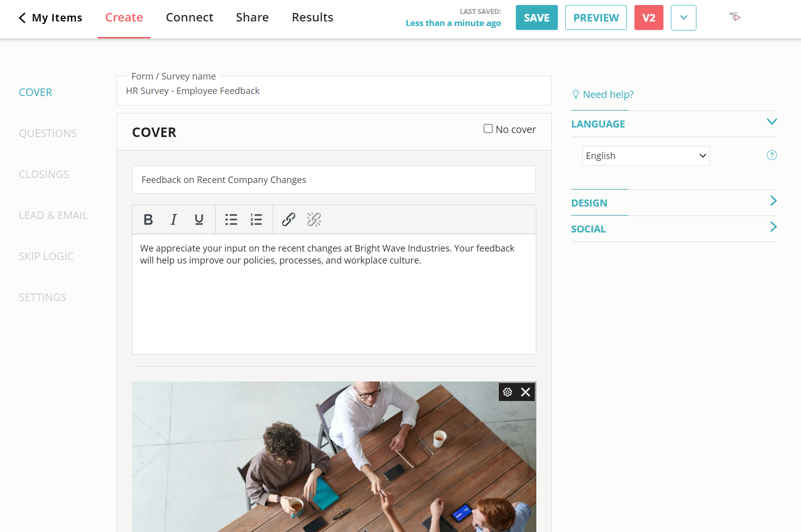This screenshot has width=801, height=532.
Task: Switch to the Connect tab
Action: click(x=190, y=17)
